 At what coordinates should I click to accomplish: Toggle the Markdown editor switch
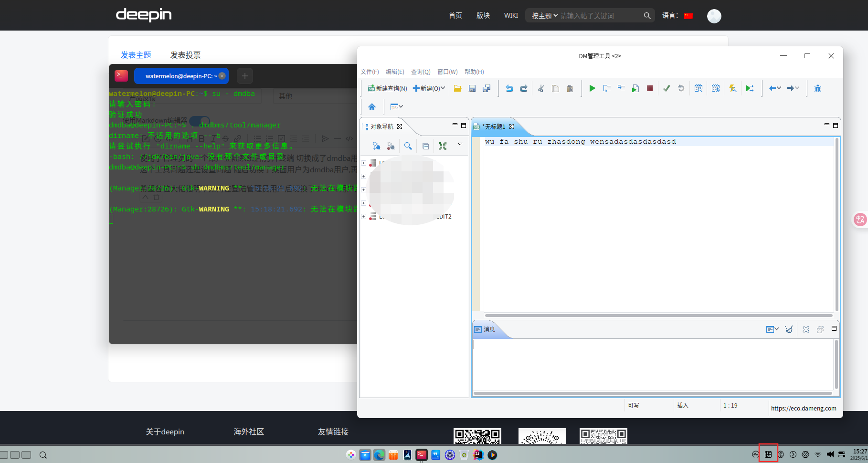click(x=199, y=121)
